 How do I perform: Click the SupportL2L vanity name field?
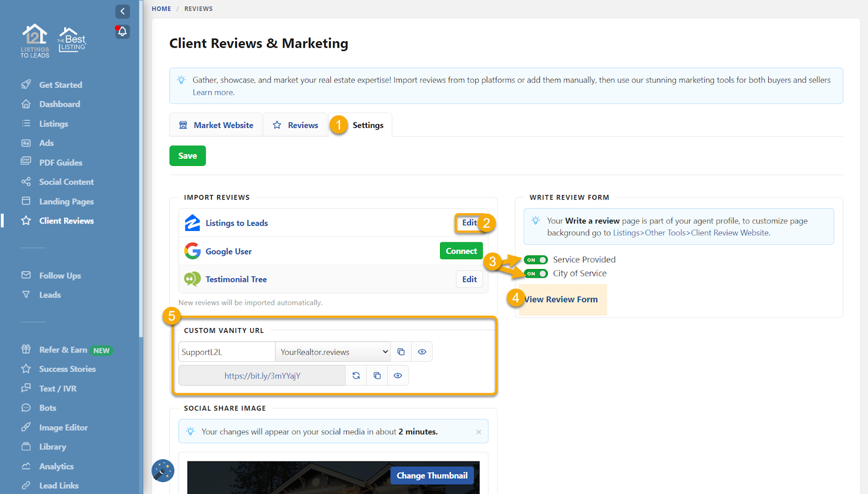[227, 352]
